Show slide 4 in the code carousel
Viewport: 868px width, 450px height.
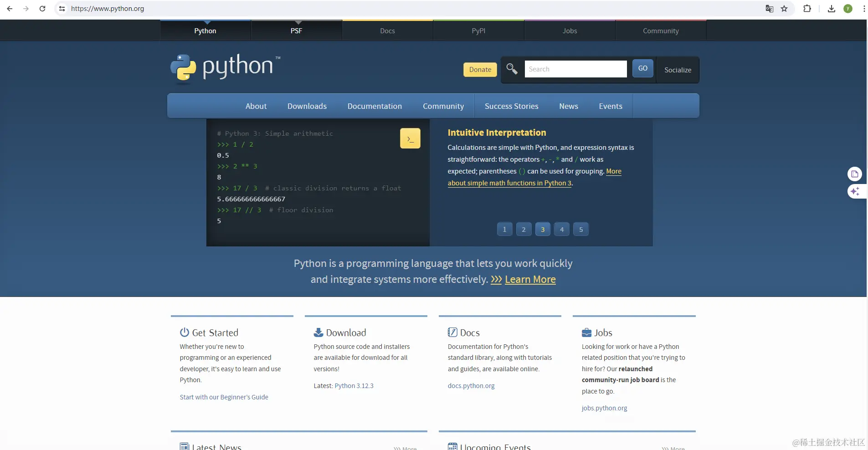pos(562,230)
